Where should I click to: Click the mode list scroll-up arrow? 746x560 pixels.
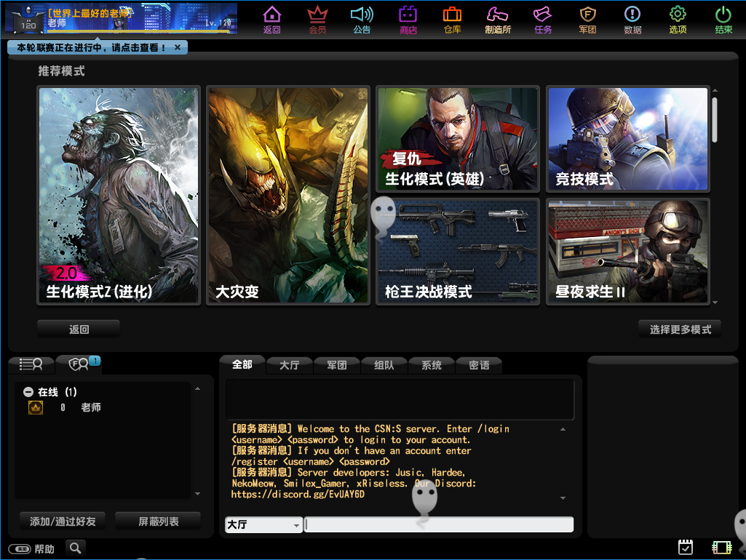tap(715, 90)
